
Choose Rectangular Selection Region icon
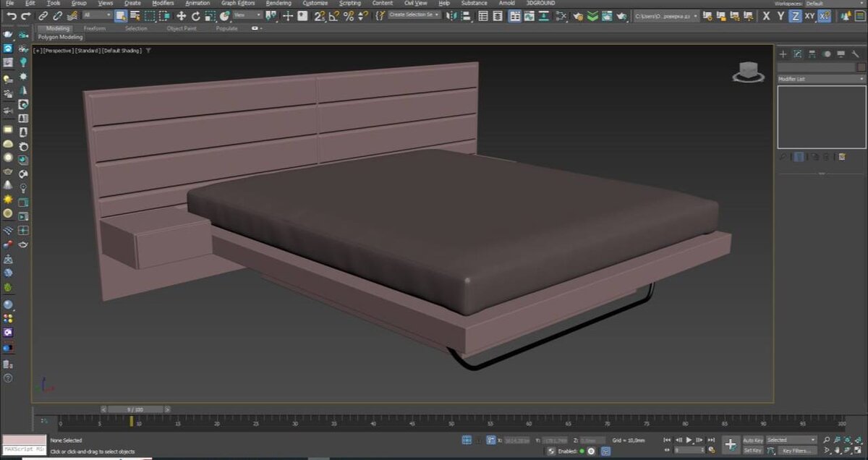150,15
